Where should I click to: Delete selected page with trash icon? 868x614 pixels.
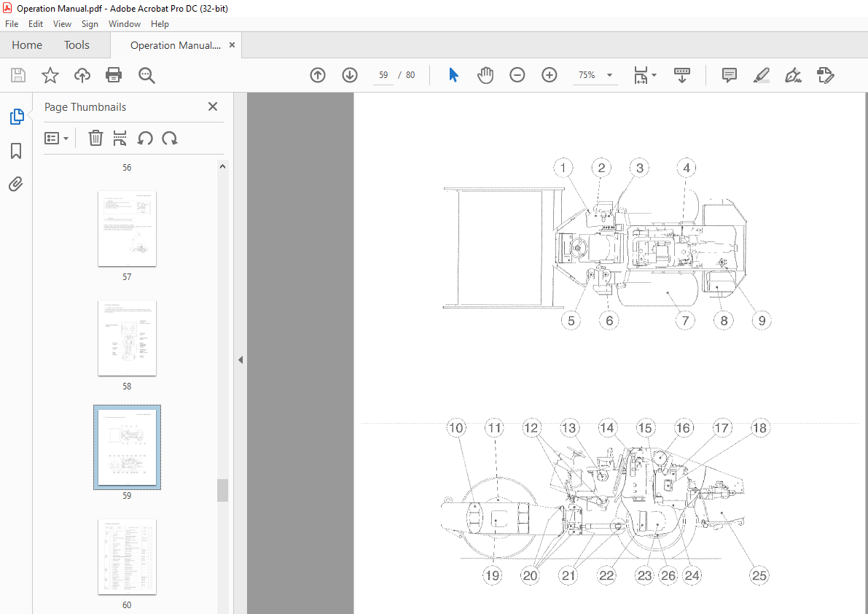95,138
